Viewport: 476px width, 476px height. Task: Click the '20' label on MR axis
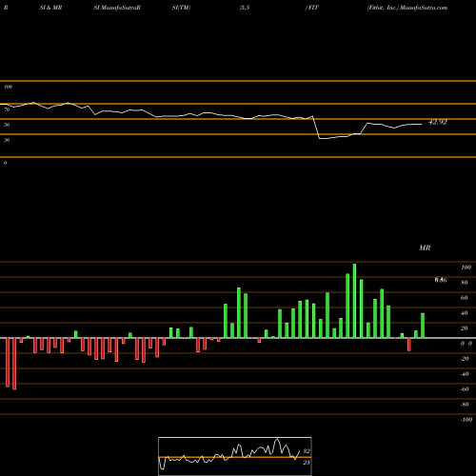point(465,328)
